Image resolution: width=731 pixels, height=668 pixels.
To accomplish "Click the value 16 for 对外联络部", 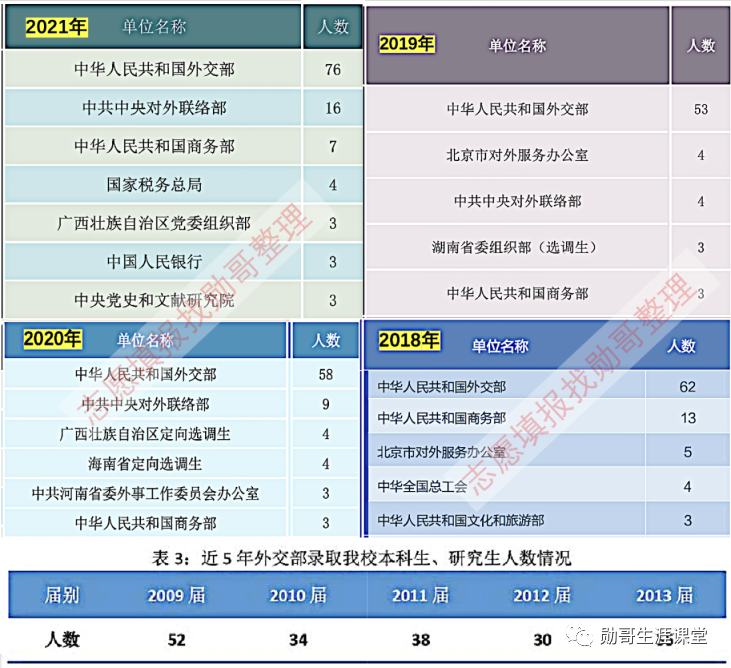I will [333, 108].
